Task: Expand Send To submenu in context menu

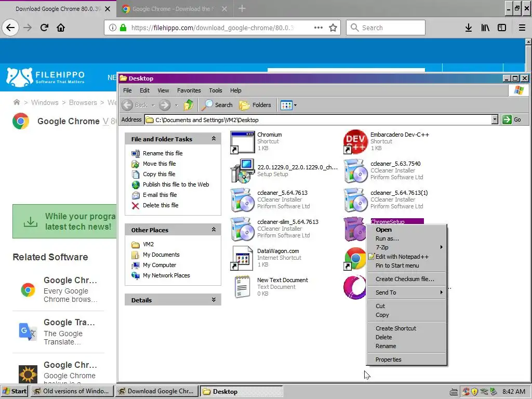Action: [406, 292]
